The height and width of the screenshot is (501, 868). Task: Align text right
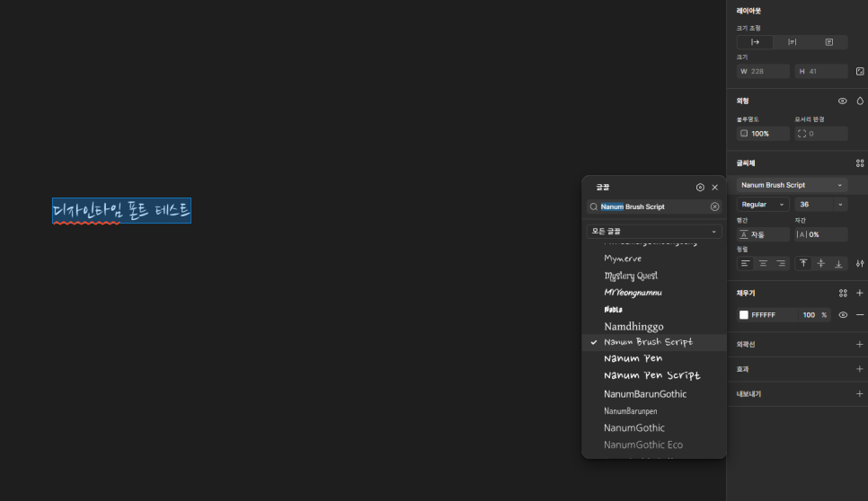(x=781, y=264)
